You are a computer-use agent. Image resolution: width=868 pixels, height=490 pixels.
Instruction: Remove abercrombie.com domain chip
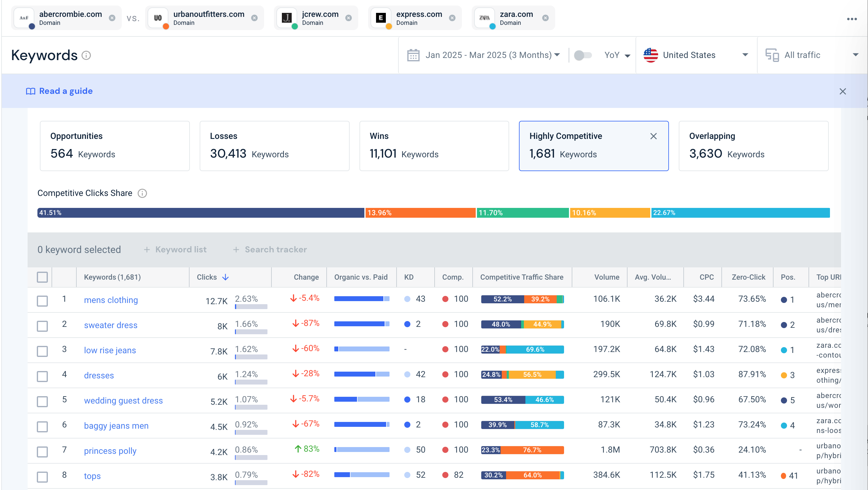coord(112,18)
